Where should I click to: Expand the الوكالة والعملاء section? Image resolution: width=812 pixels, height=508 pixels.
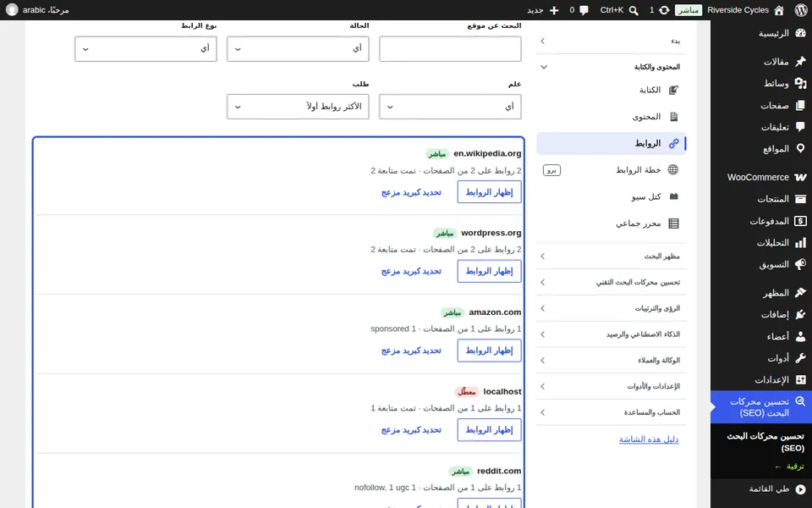coord(612,361)
